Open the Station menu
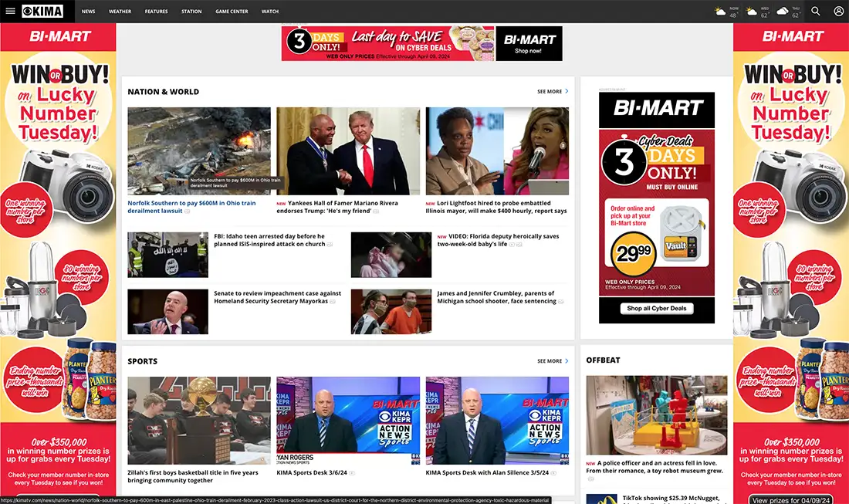The height and width of the screenshot is (504, 849). click(191, 12)
